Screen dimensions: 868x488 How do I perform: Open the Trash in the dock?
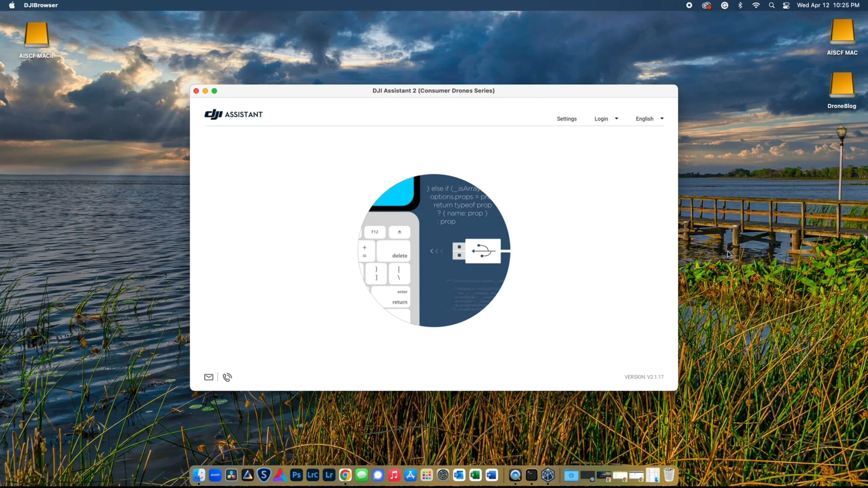pos(669,475)
